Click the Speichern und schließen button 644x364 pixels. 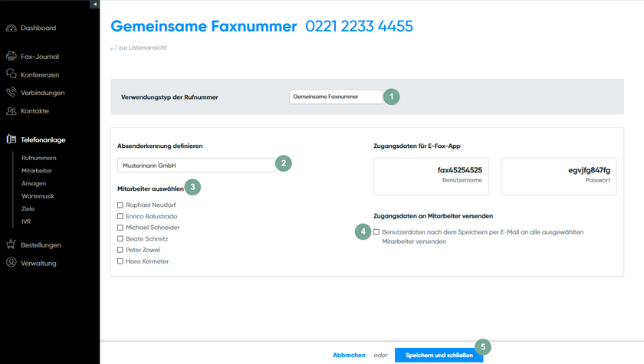pyautogui.click(x=439, y=356)
